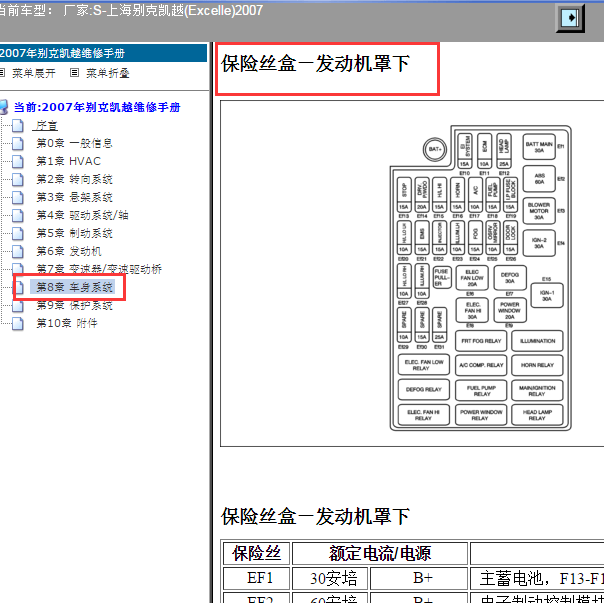The image size is (604, 603).
Task: Click the page icon beside 第9章 保护系统
Action: pos(18,306)
